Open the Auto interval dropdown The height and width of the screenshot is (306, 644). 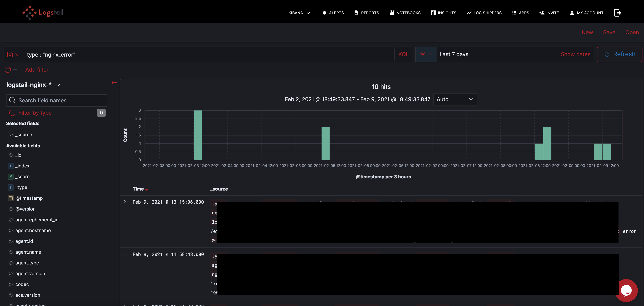click(455, 99)
